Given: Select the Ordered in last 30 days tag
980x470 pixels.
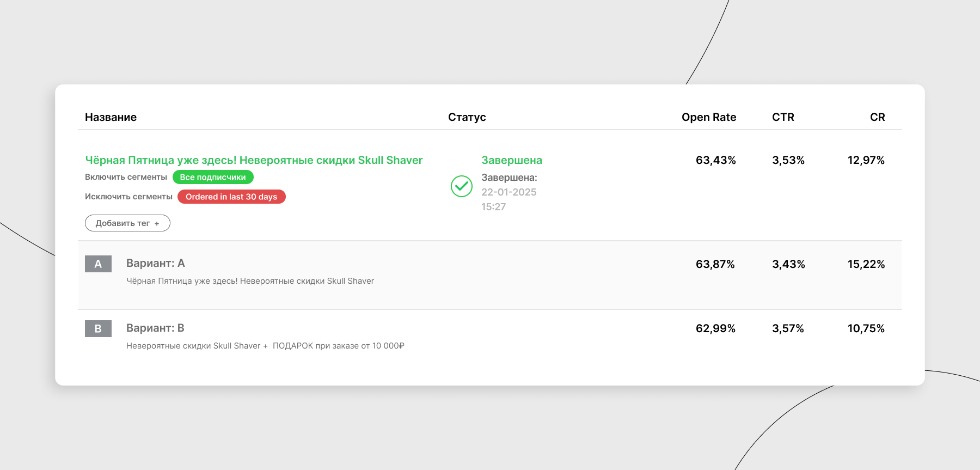Looking at the screenshot, I should [x=231, y=197].
